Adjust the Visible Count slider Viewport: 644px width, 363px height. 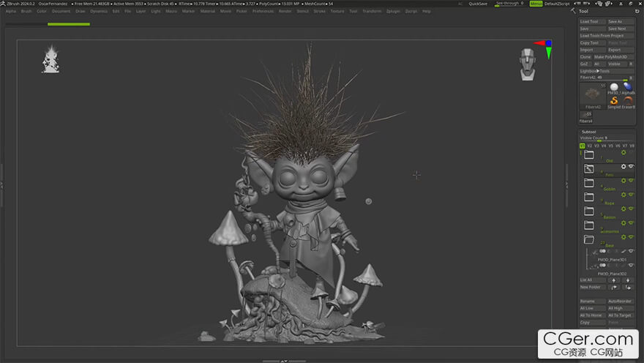click(x=607, y=138)
